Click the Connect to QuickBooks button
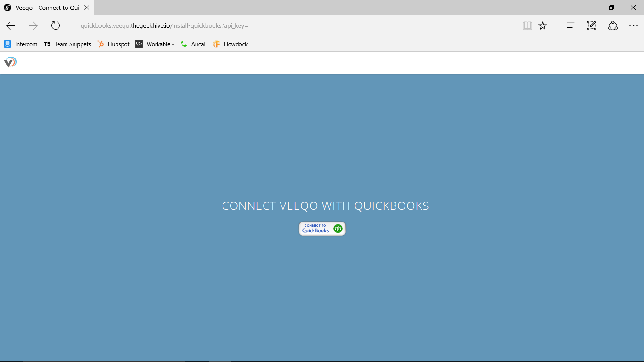 click(322, 228)
